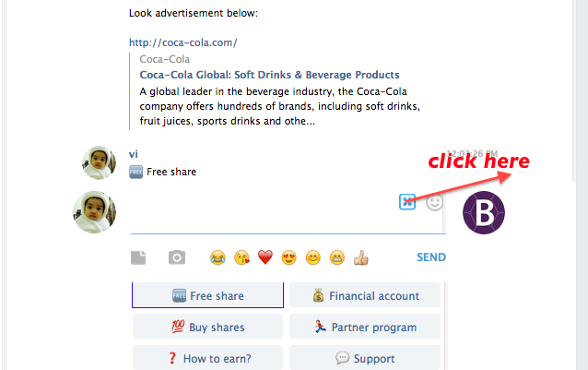Attach a photo with camera icon
Screen dimensions: 588x370
pyautogui.click(x=177, y=257)
